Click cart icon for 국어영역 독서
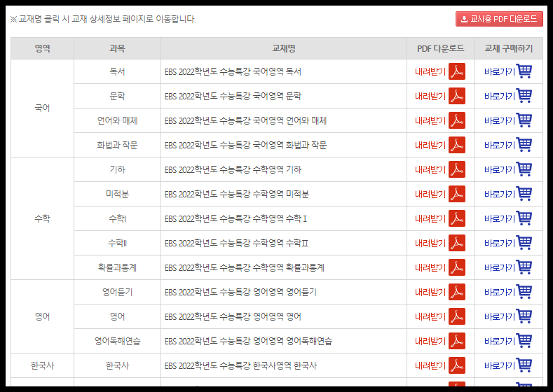Viewport: 553px width, 392px height. tap(524, 71)
